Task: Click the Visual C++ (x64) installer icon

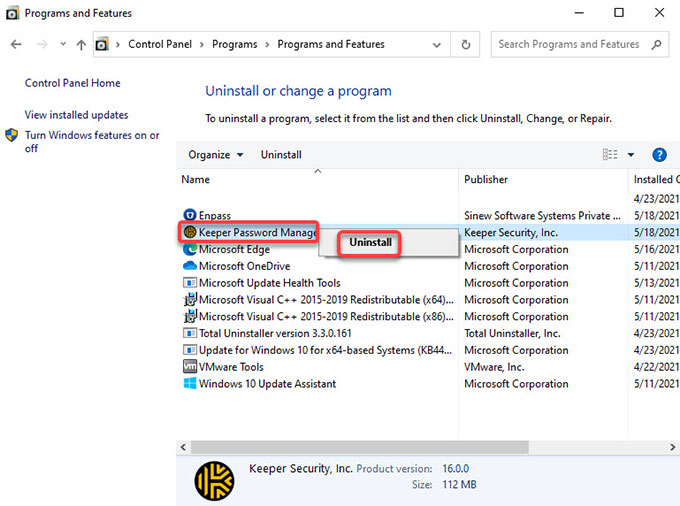Action: coord(190,300)
